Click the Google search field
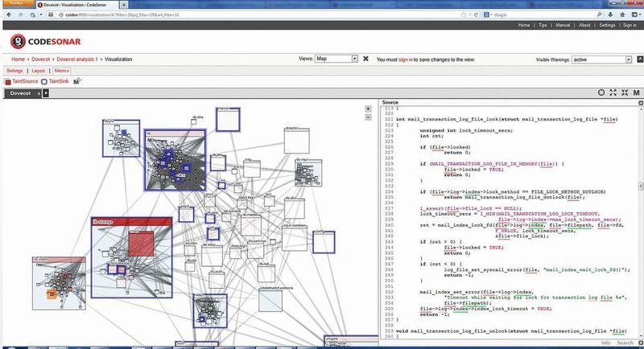 click(544, 14)
